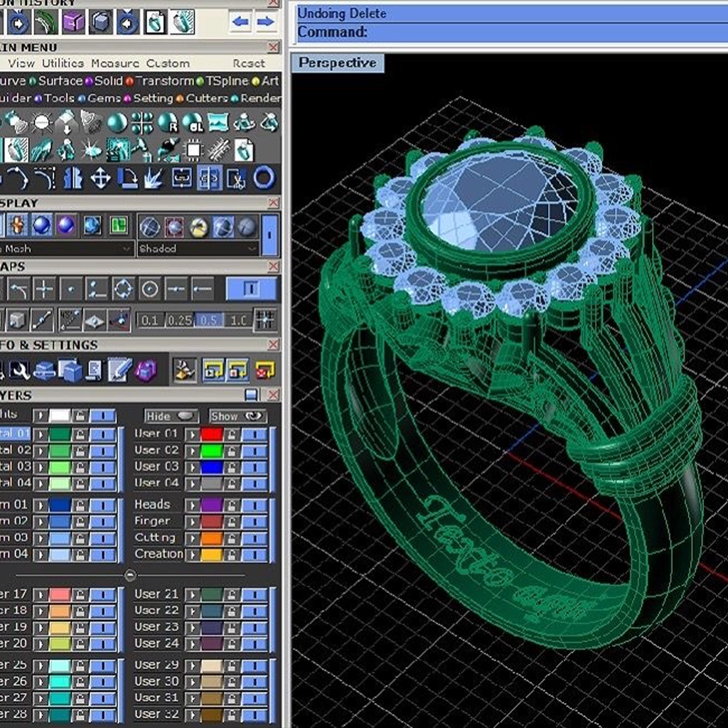Click the Show layers button
The height and width of the screenshot is (728, 728).
[x=238, y=416]
